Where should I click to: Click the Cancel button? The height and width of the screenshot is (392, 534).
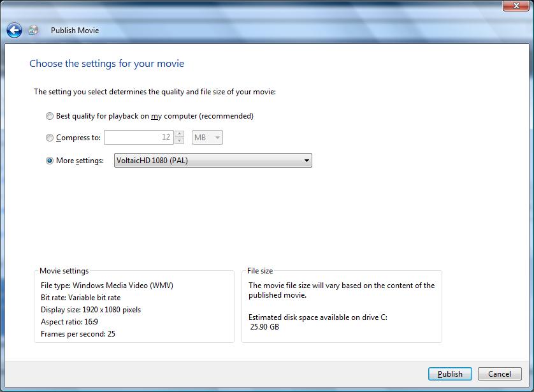pos(500,374)
